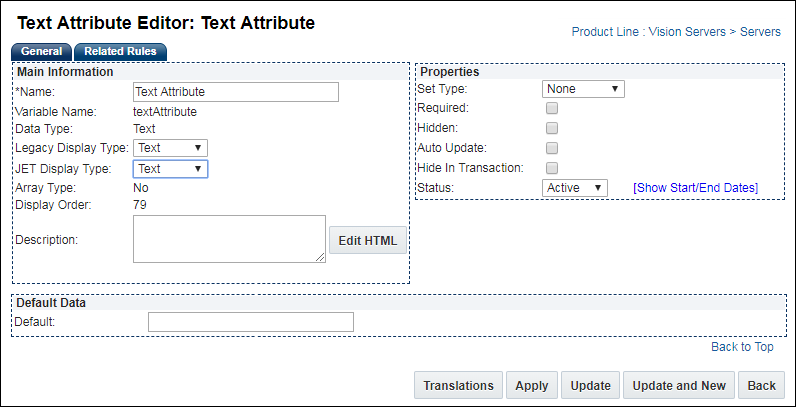Click the Default Data section header
This screenshot has width=796, height=407.
pyautogui.click(x=51, y=303)
